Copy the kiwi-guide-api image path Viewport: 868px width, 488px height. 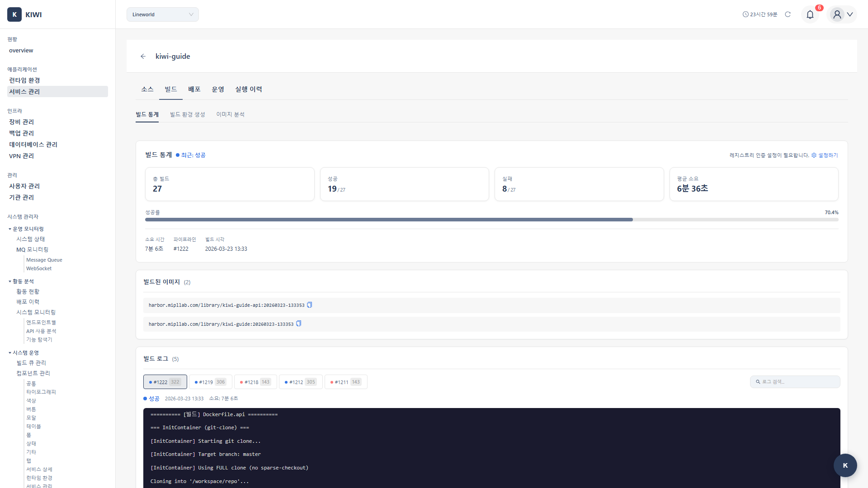[x=310, y=305]
